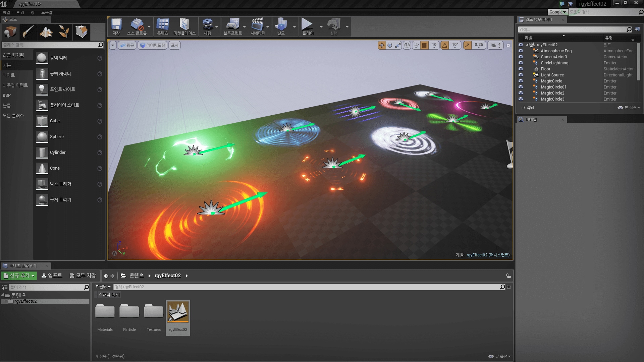Toggle grid snapping icon in viewport
The width and height of the screenshot is (644, 362).
[424, 45]
